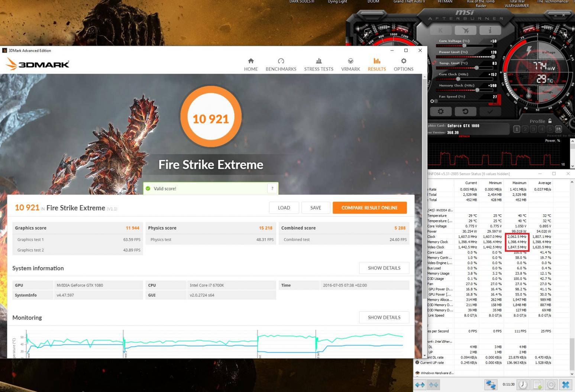Screen dimensions: 575x392
Task: Open the BENCHMARKS section in 3DMark
Action: pos(281,65)
